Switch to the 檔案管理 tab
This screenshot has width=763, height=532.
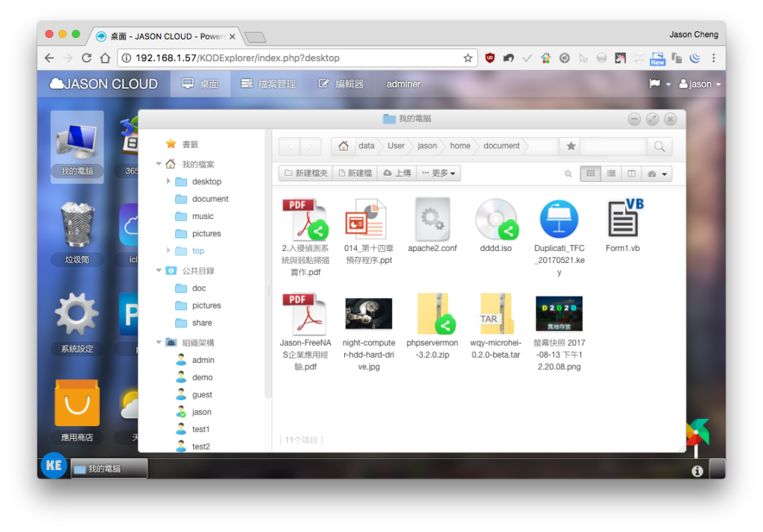pyautogui.click(x=268, y=83)
